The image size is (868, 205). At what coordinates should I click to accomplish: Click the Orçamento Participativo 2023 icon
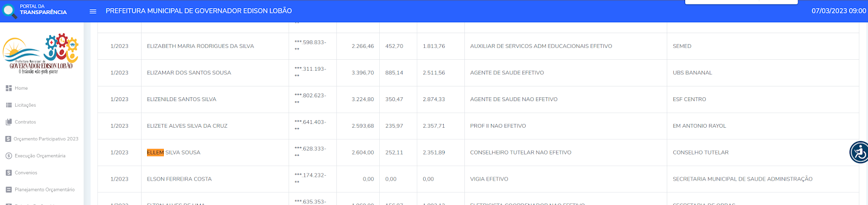(8, 139)
